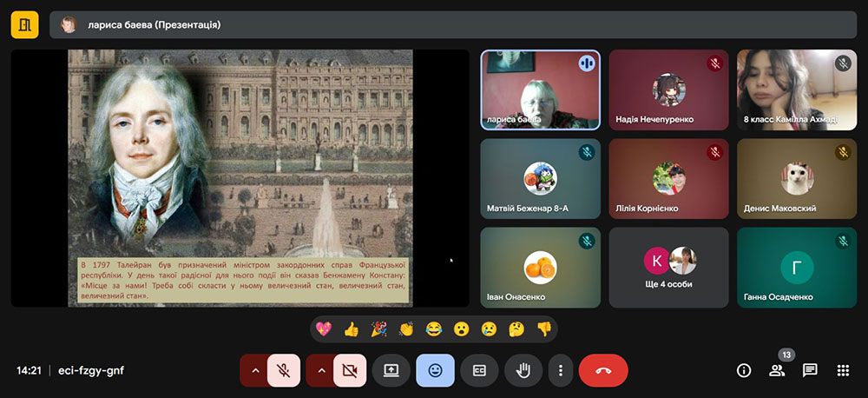Image resolution: width=868 pixels, height=398 pixels.
Task: Expand video settings arrow beside camera
Action: tap(321, 370)
